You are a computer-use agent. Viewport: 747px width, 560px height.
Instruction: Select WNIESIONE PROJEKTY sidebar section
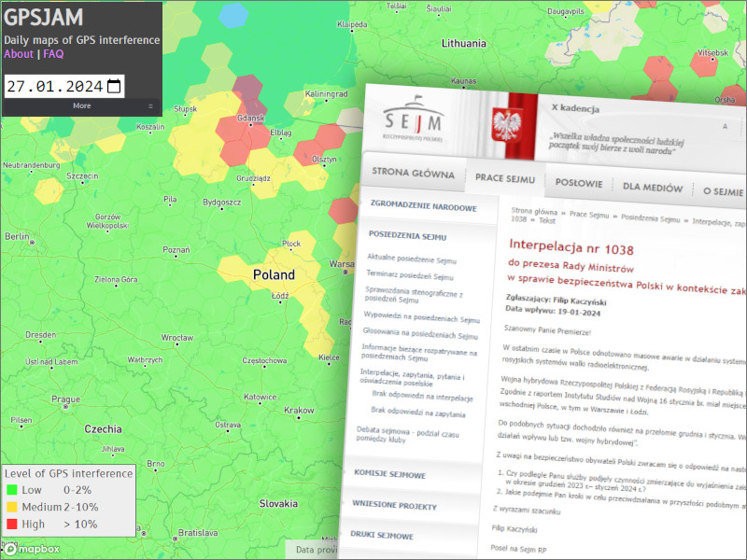[394, 505]
